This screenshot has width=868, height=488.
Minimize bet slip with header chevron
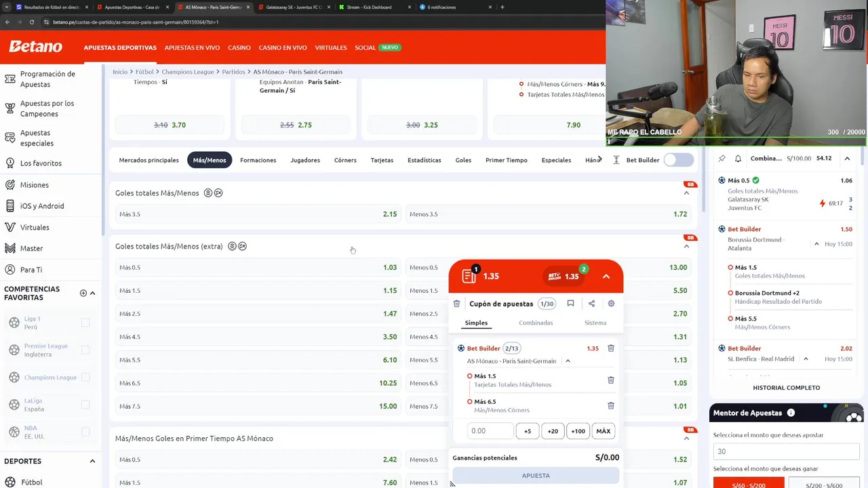[606, 277]
